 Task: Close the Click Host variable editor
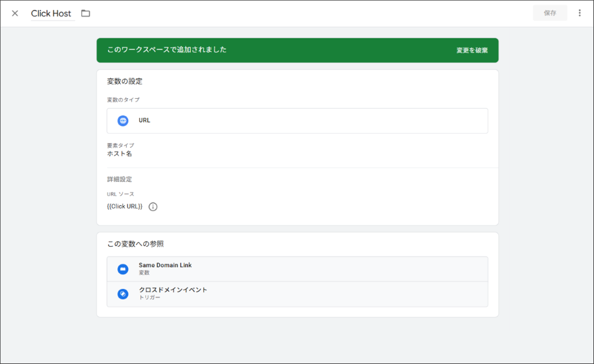[15, 13]
